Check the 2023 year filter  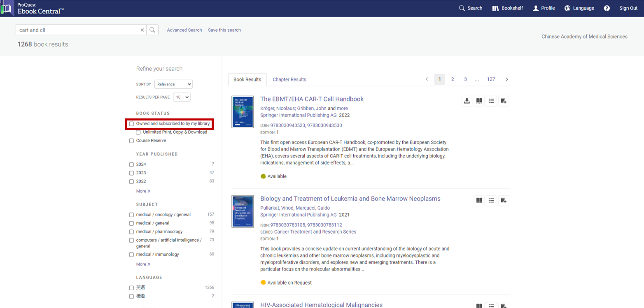click(132, 173)
